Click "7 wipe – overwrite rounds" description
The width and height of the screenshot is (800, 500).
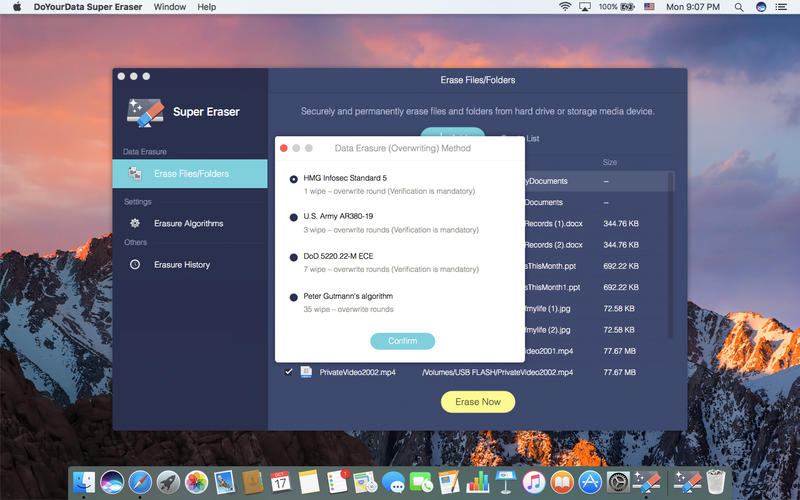pyautogui.click(x=391, y=269)
